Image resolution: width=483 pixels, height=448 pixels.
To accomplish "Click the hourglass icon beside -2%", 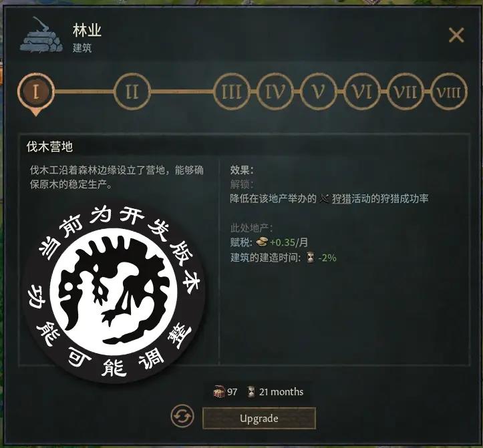I will click(x=311, y=258).
